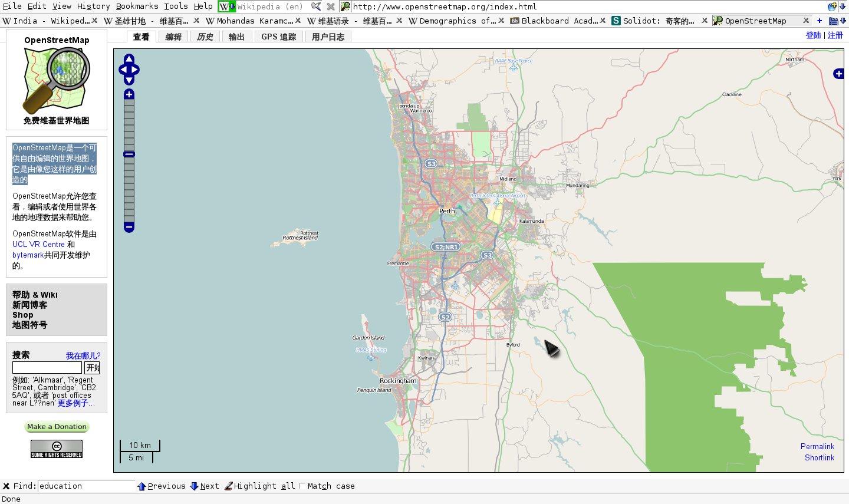Click the stop loading X icon in the toolbar
Image resolution: width=849 pixels, height=504 pixels.
[x=331, y=6]
